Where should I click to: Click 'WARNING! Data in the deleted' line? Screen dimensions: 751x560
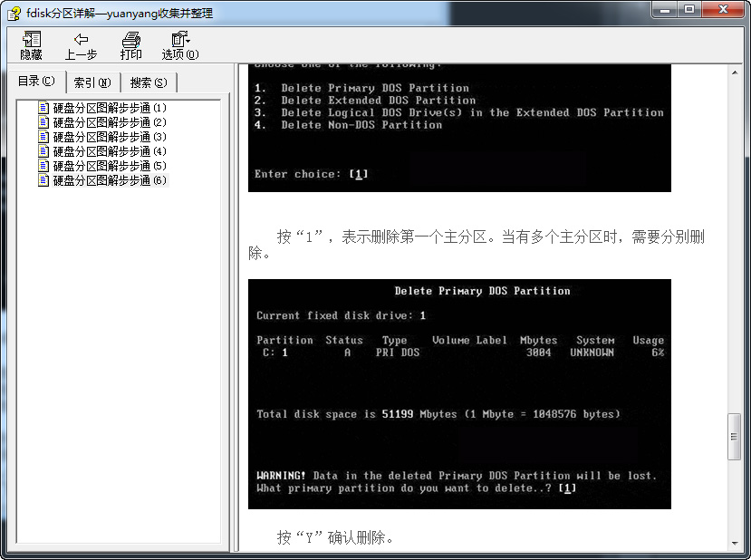457,476
